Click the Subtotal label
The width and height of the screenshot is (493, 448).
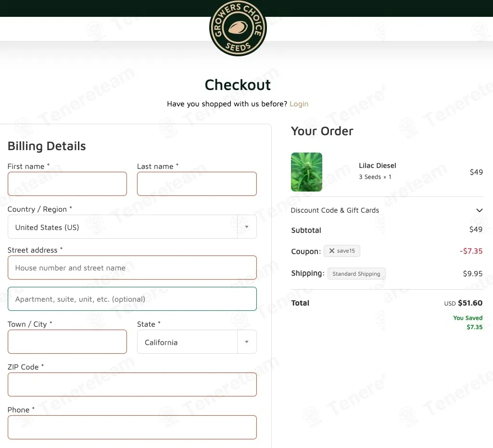[x=306, y=230]
